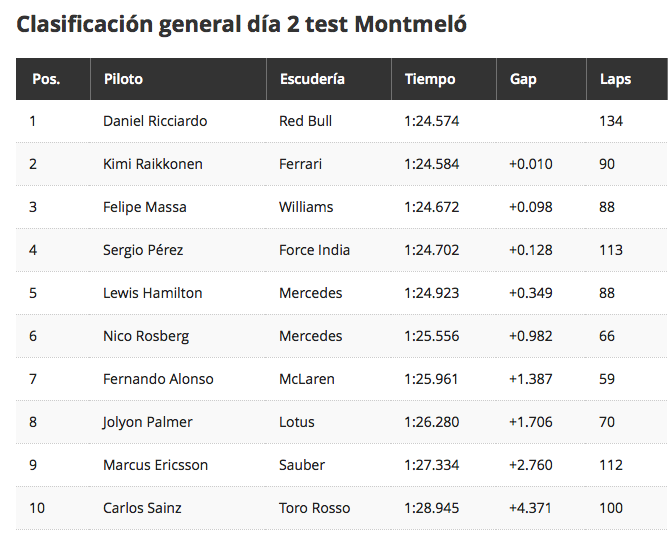
Task: Click Felipe Massa in the table
Action: [145, 207]
